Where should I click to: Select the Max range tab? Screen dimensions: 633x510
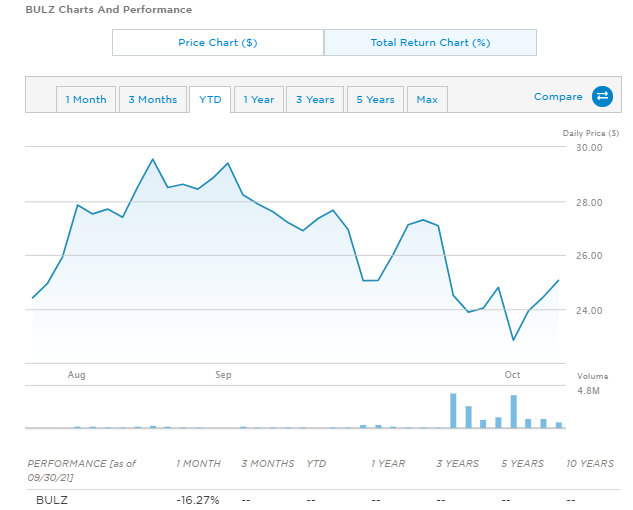tap(427, 99)
